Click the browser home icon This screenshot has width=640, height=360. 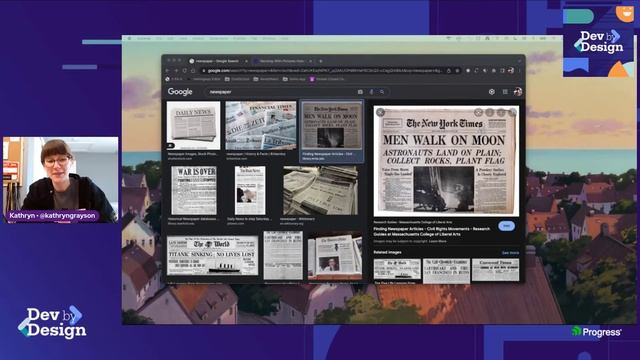pos(193,71)
